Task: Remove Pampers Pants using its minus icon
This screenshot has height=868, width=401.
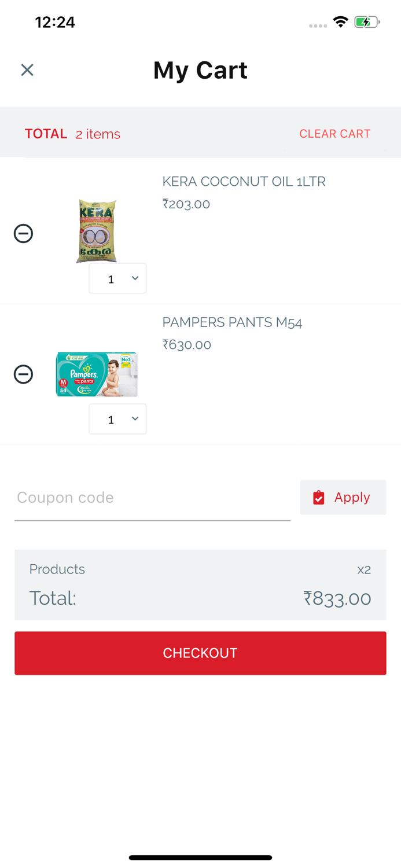Action: (23, 374)
